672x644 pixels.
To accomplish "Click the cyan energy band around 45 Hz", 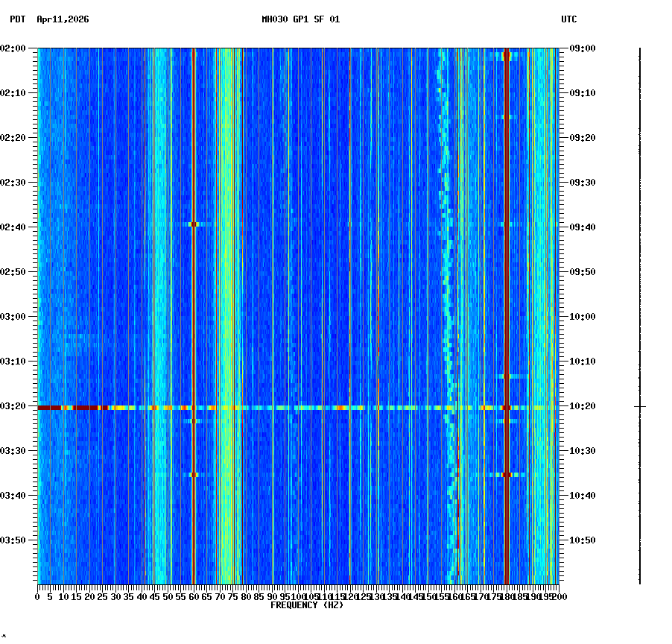I will [x=156, y=298].
